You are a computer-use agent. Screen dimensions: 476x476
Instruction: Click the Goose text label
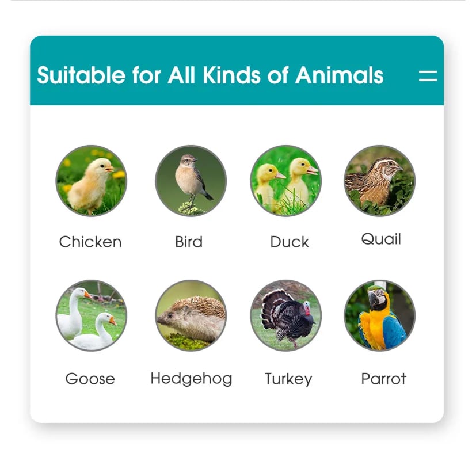(x=90, y=379)
